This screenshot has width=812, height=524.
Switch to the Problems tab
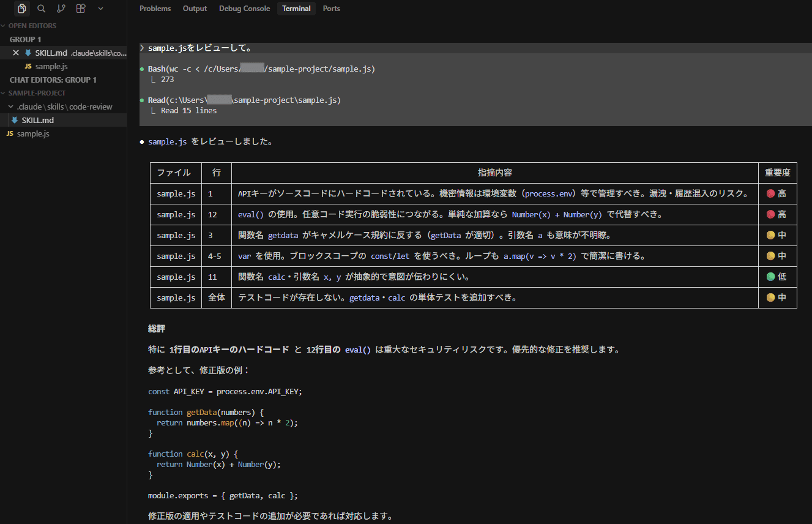pyautogui.click(x=155, y=9)
